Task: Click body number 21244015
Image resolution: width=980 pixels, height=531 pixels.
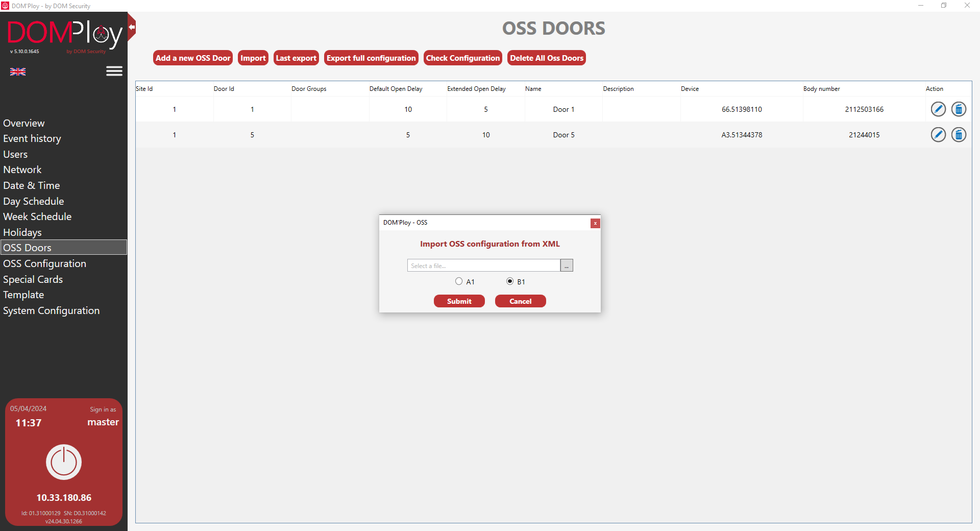Action: tap(864, 135)
